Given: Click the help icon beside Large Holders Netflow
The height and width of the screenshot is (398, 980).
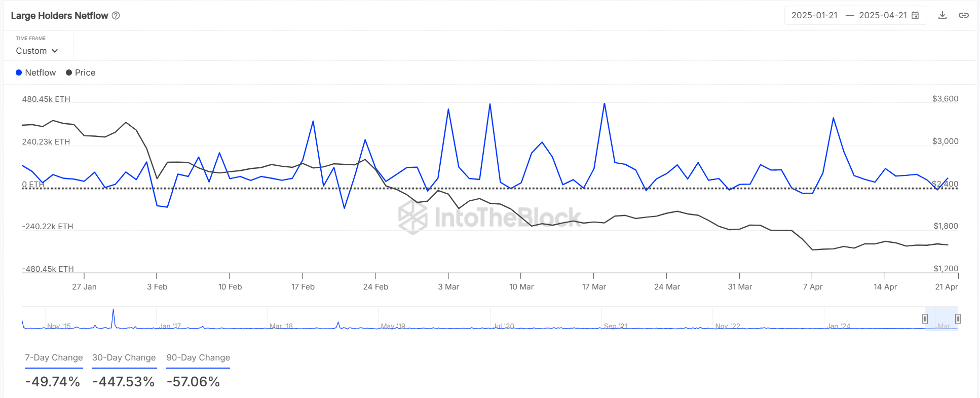Looking at the screenshot, I should (116, 16).
